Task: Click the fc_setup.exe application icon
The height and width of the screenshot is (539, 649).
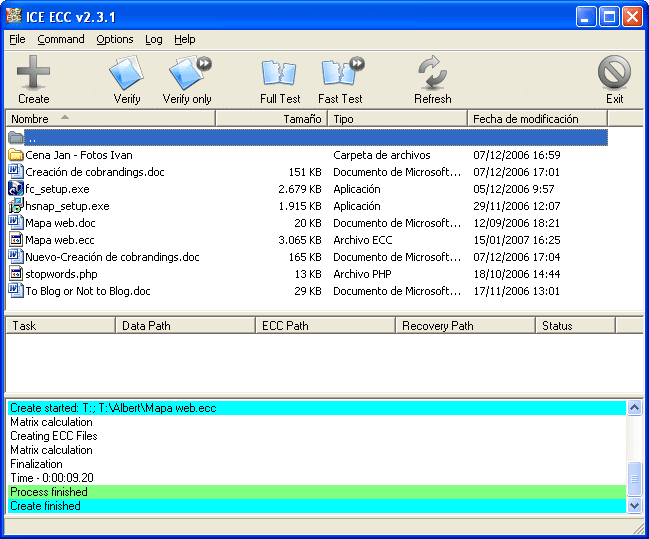Action: pyautogui.click(x=15, y=188)
